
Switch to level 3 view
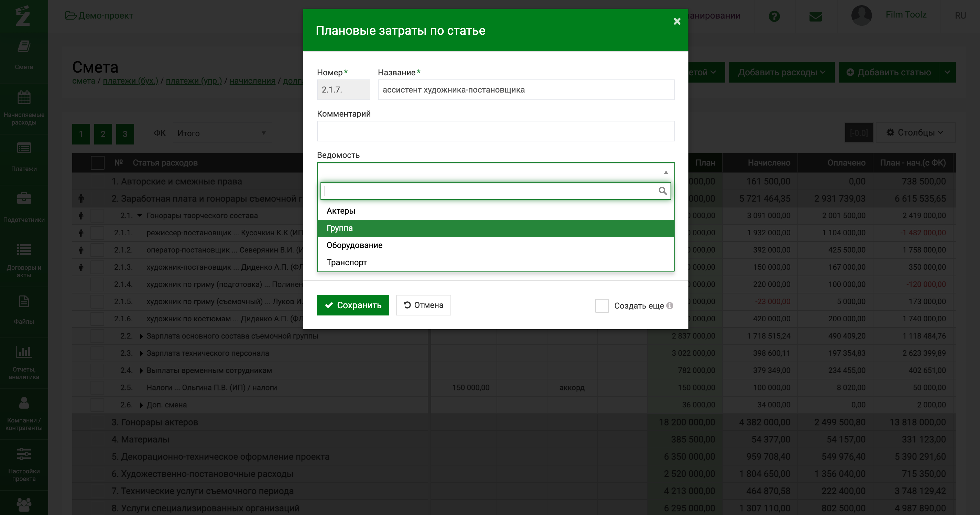point(125,133)
